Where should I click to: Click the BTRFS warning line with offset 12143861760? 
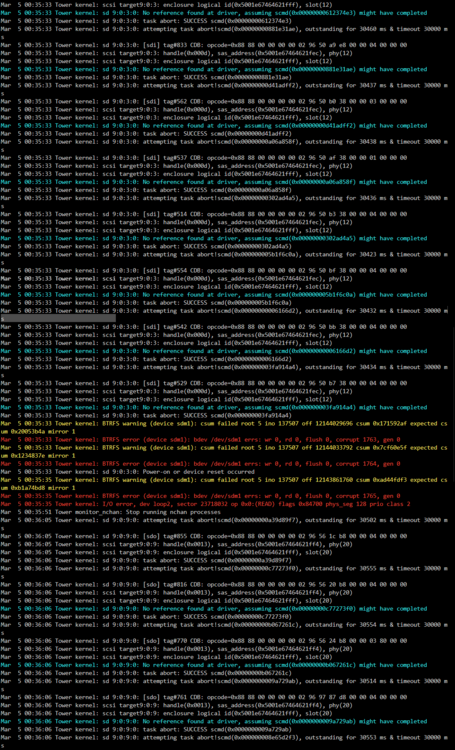click(x=224, y=484)
